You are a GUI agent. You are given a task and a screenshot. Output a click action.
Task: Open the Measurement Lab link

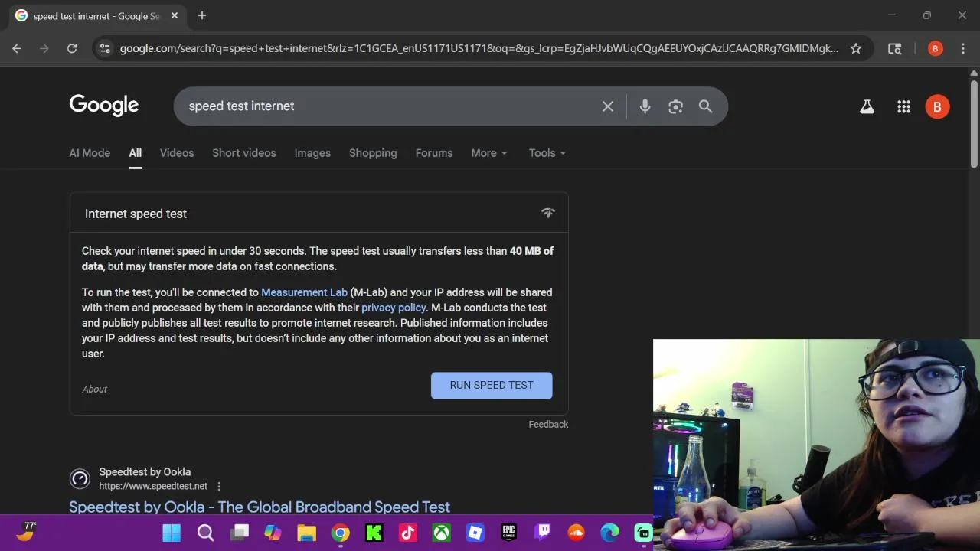point(304,292)
